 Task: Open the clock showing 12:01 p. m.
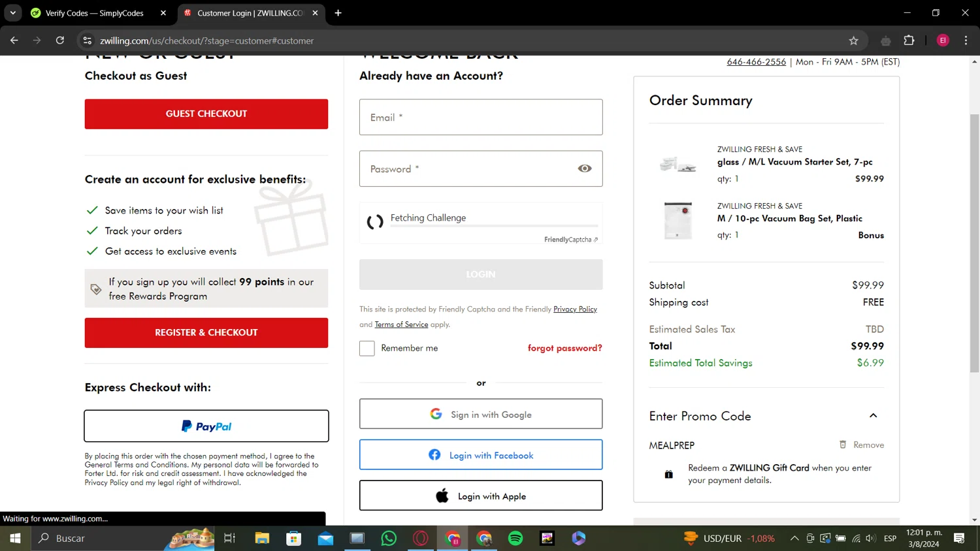924,539
